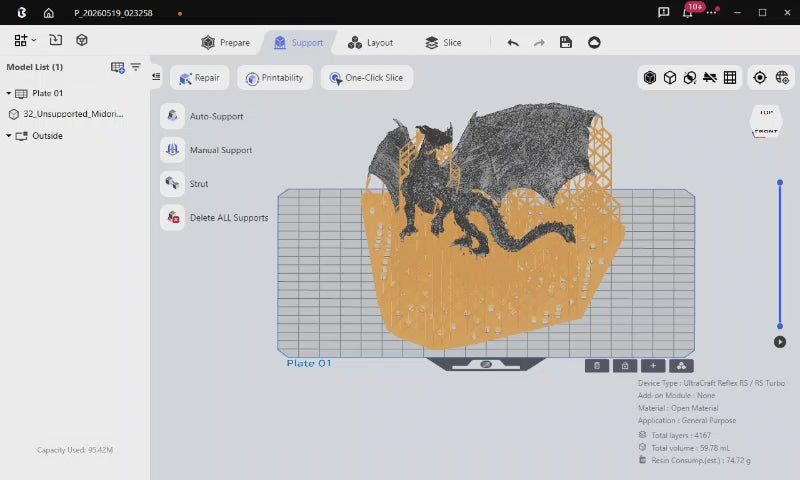
Task: Lock the plate with padlock icon
Action: pos(625,366)
